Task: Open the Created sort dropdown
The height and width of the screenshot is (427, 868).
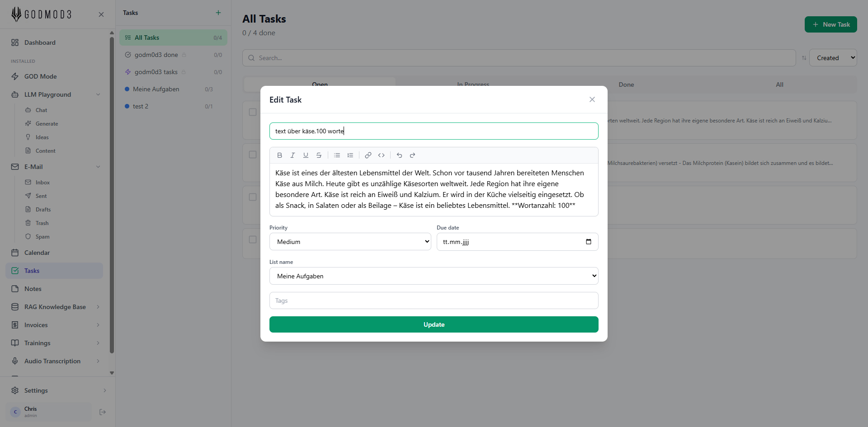Action: coord(833,58)
